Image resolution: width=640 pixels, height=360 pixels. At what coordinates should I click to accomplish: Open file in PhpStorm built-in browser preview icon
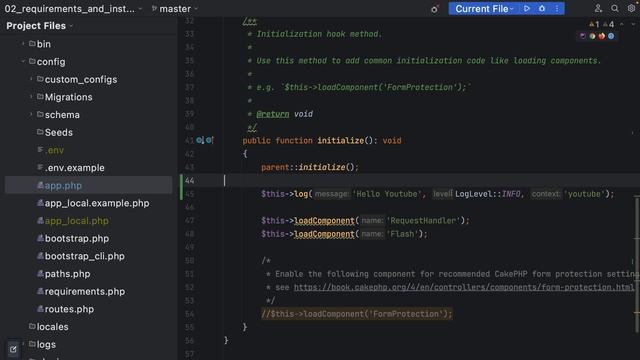click(x=582, y=36)
